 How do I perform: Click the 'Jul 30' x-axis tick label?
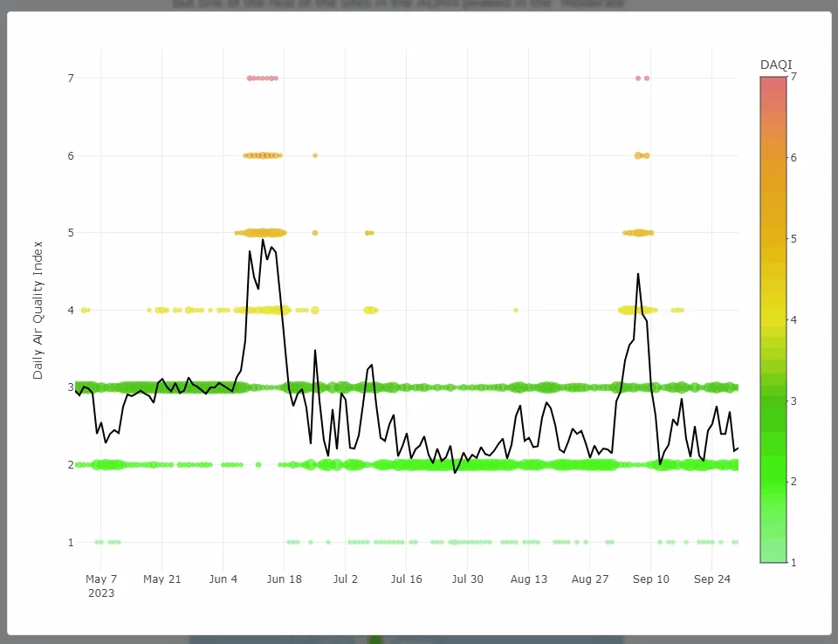pos(467,579)
